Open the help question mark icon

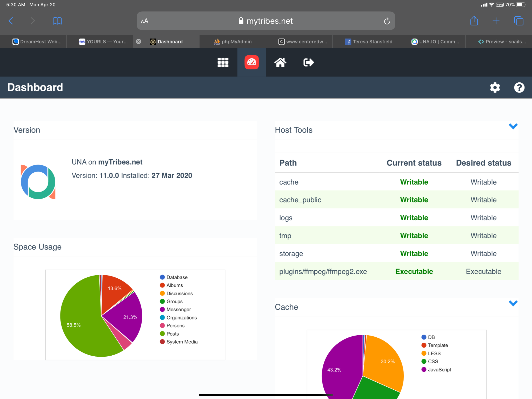[x=519, y=88]
